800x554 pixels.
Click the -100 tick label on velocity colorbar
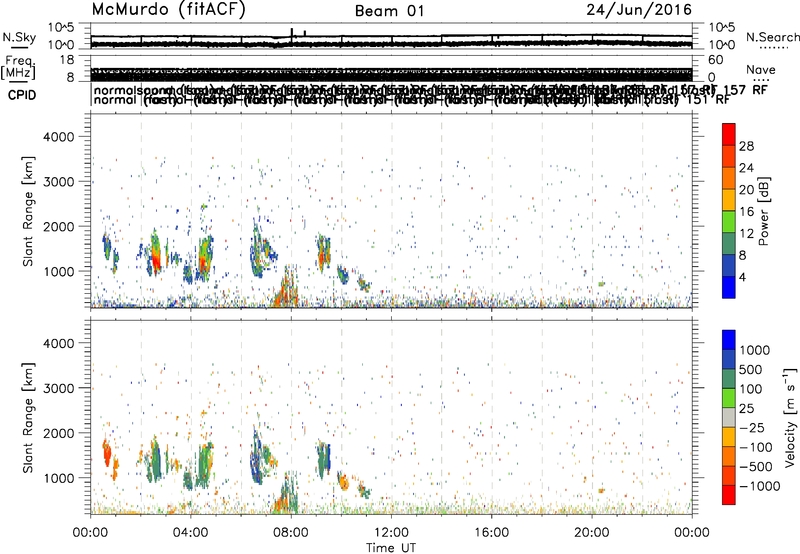coord(755,447)
